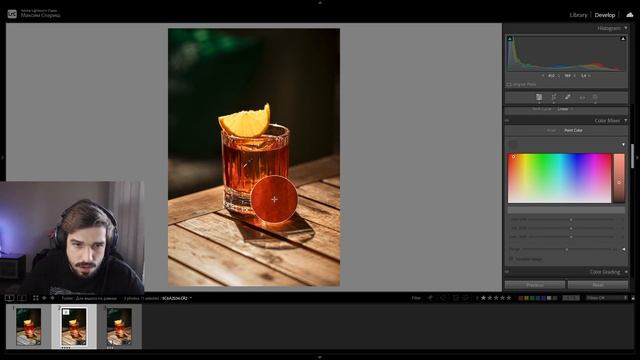Click second window display button 2
This screenshot has width=640, height=360.
click(x=22, y=298)
